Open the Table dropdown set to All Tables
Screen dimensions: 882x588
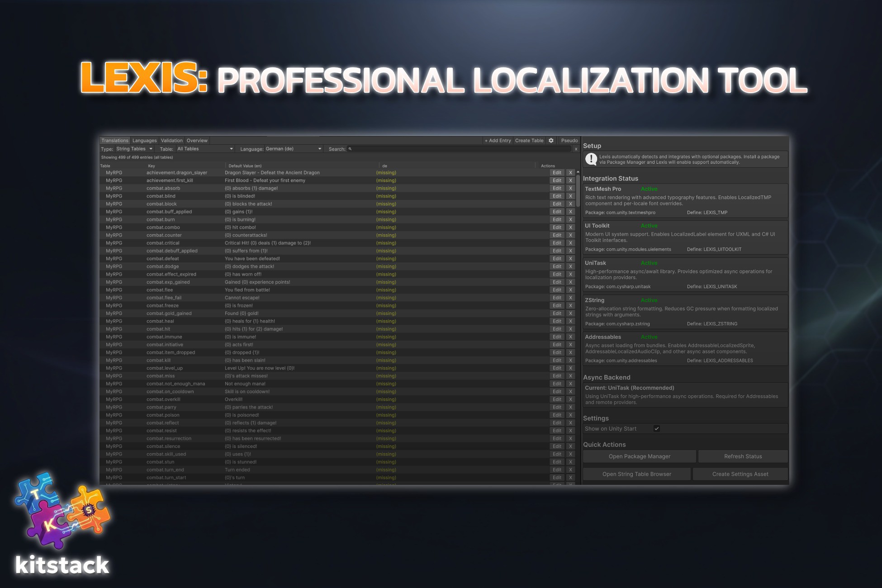pyautogui.click(x=205, y=148)
